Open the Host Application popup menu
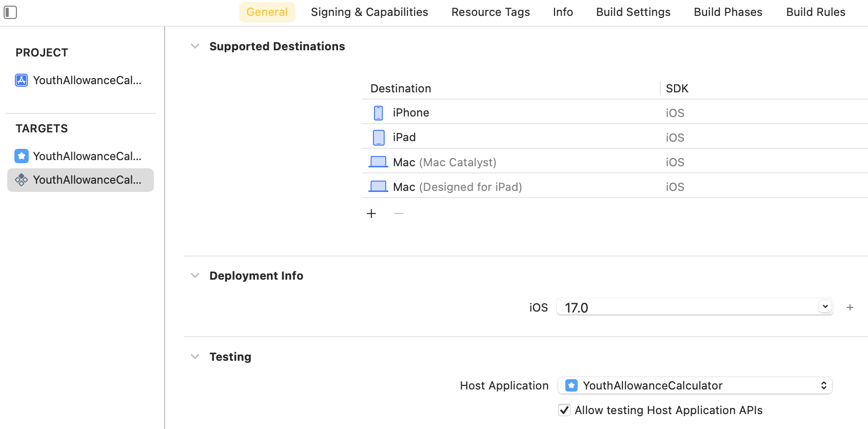Viewport: 868px width, 429px height. pyautogui.click(x=695, y=385)
